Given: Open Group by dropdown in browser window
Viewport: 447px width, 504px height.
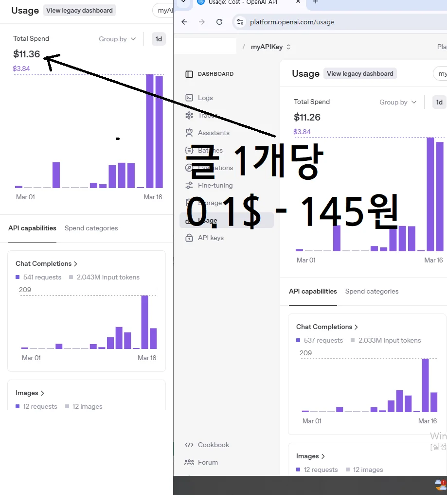Looking at the screenshot, I should [398, 102].
